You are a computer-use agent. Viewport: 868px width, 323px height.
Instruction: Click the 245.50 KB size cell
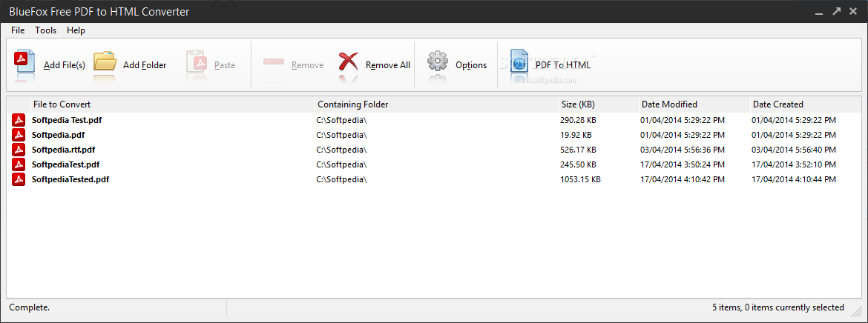pyautogui.click(x=578, y=164)
